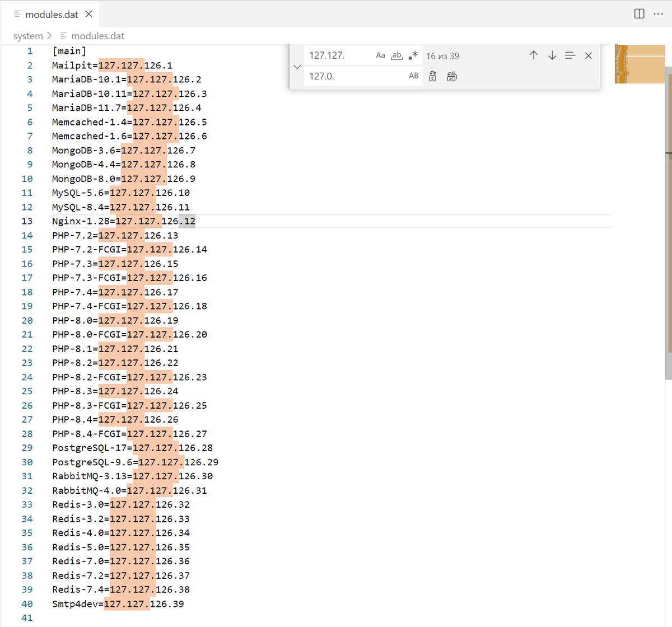The image size is (672, 627).
Task: Click the RabbitMQ-4.0 line
Action: [129, 490]
